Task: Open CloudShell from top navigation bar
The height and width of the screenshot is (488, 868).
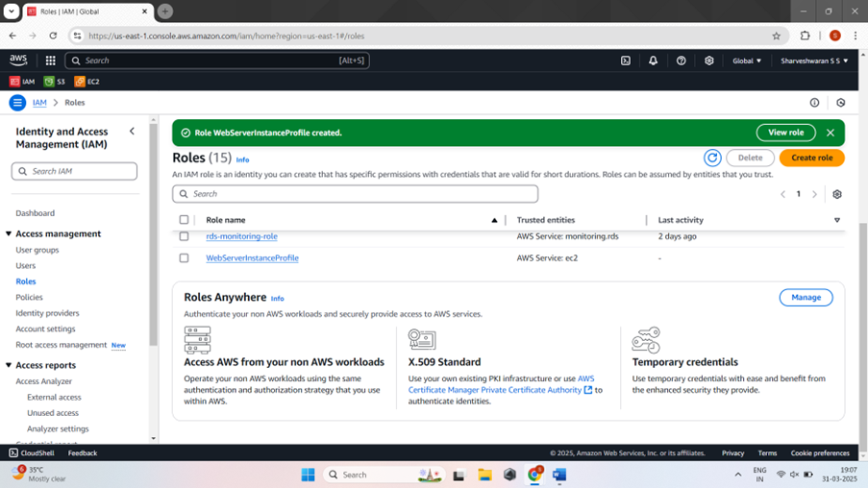Action: click(626, 61)
